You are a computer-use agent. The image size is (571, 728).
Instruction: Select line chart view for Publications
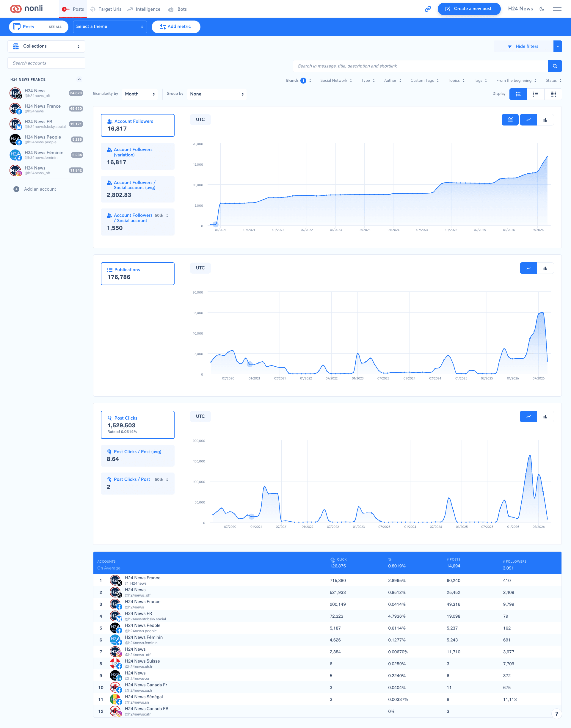[528, 268]
